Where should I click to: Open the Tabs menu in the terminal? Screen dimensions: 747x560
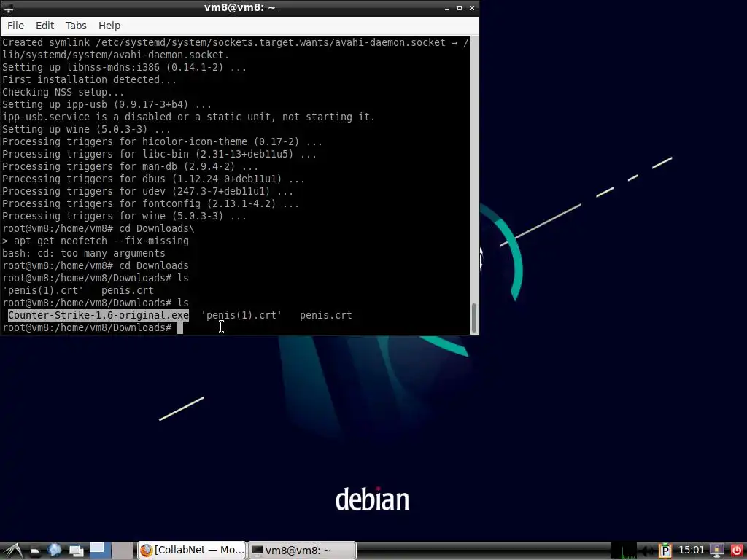[x=76, y=26]
